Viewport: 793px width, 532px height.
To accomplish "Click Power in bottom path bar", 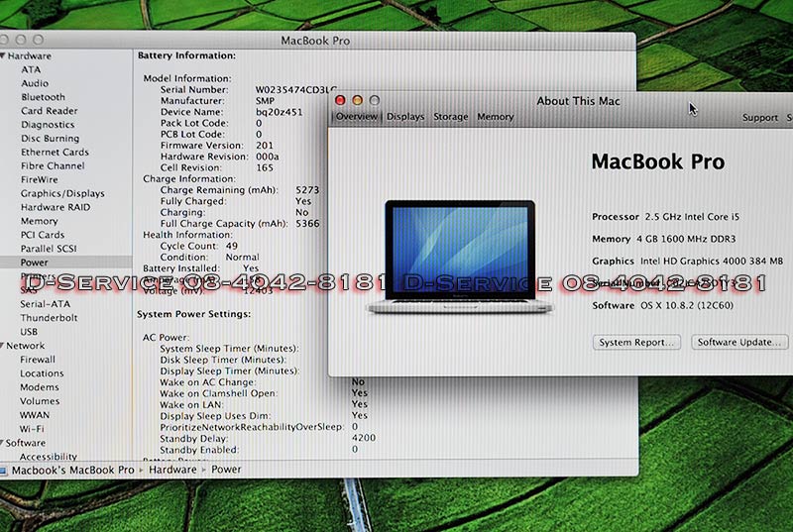I will 226,470.
